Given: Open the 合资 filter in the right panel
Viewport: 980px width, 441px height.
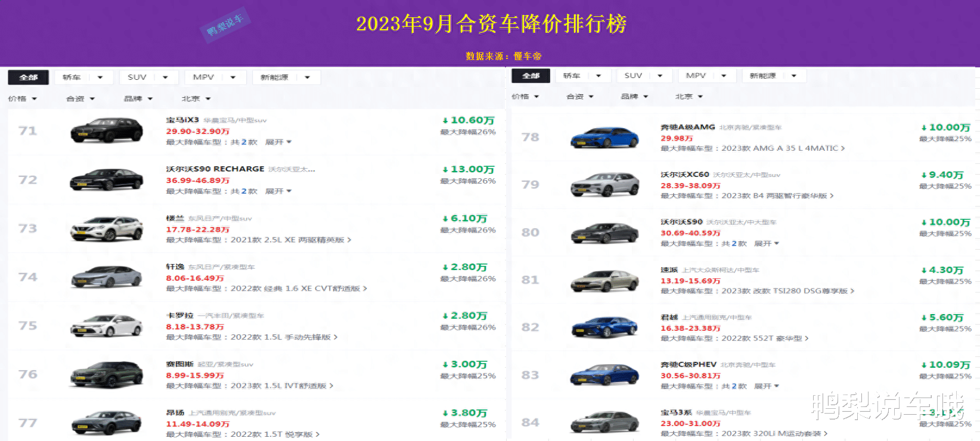Looking at the screenshot, I should [x=580, y=97].
